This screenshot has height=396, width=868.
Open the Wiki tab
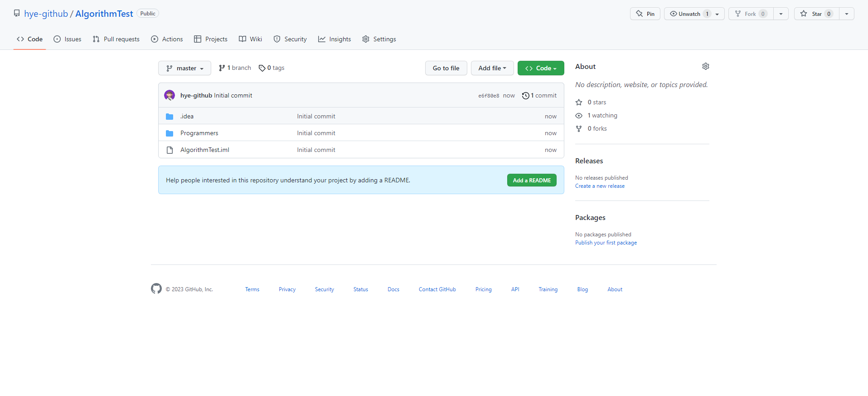pyautogui.click(x=251, y=39)
